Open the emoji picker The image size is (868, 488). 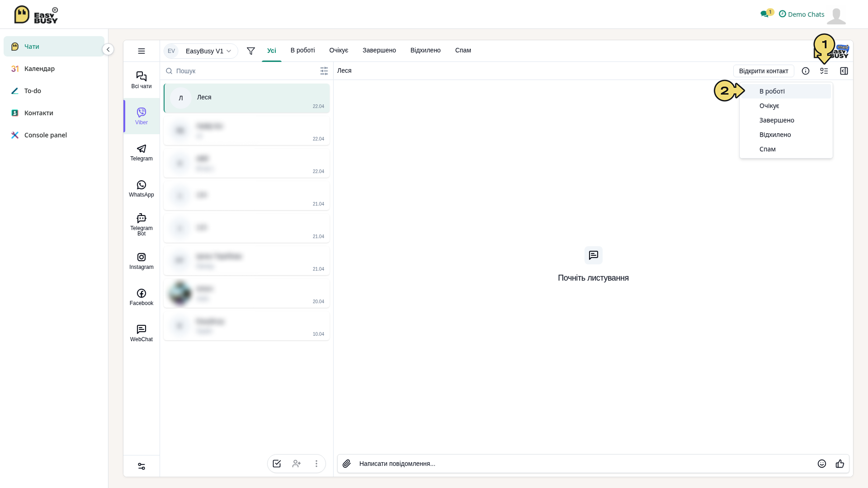pos(822,464)
